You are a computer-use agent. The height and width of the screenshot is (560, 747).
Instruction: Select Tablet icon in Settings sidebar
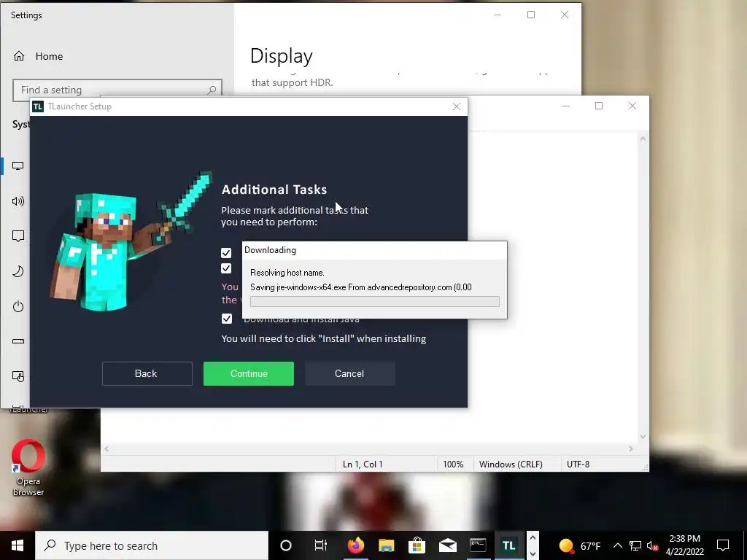pyautogui.click(x=18, y=376)
